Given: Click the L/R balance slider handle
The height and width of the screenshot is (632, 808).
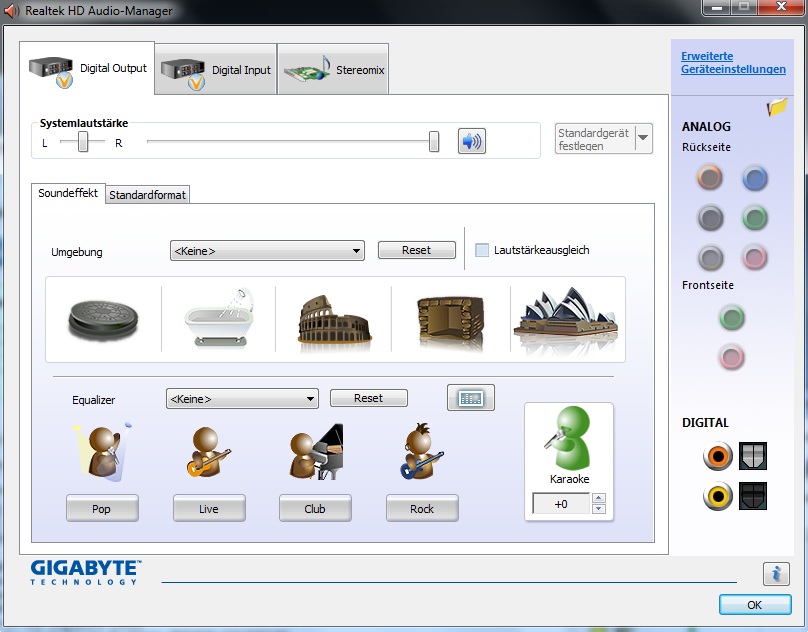Looking at the screenshot, I should point(83,141).
